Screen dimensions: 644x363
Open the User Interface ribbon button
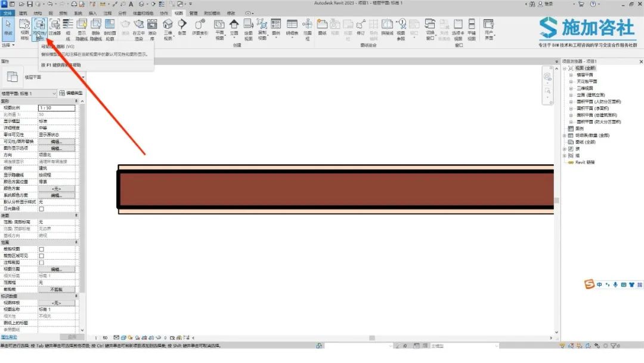[488, 27]
